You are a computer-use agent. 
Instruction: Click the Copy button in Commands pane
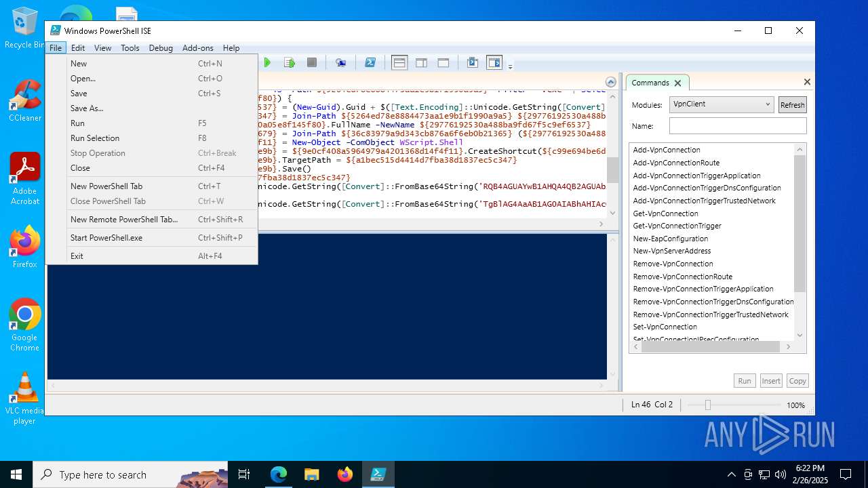pos(797,381)
